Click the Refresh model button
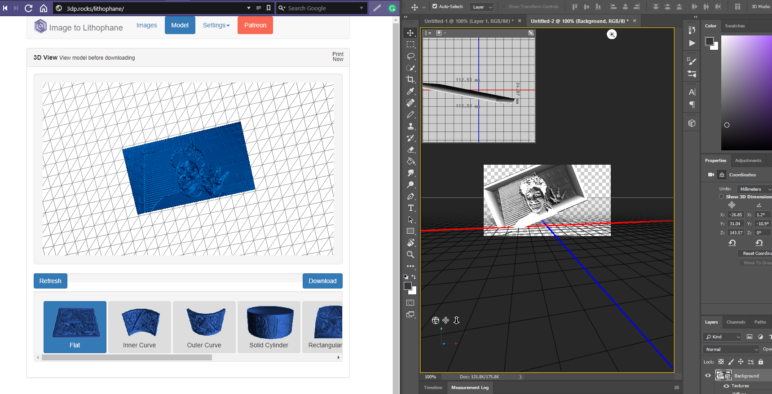 tap(50, 281)
